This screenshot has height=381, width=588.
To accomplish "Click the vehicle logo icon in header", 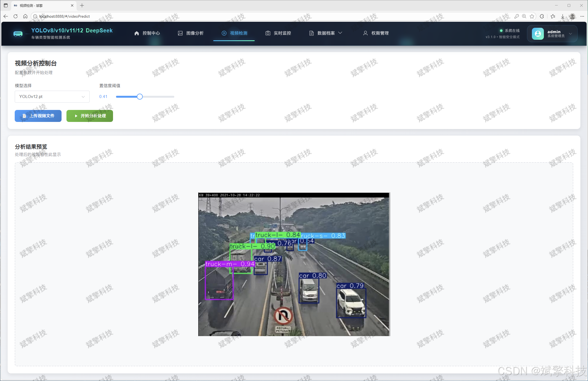I will pyautogui.click(x=18, y=34).
